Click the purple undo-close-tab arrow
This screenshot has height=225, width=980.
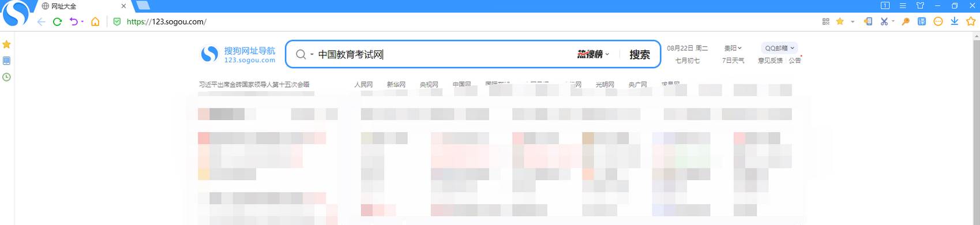coord(74,22)
